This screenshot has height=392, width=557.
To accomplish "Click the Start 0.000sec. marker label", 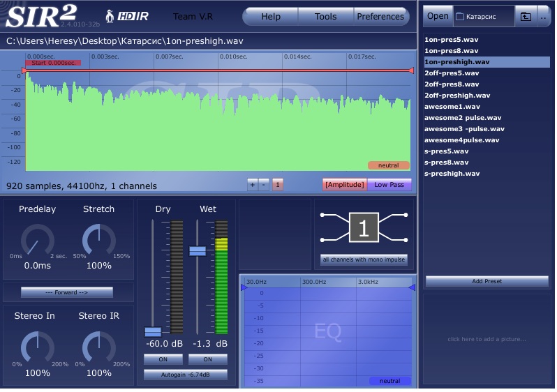I will [53, 63].
